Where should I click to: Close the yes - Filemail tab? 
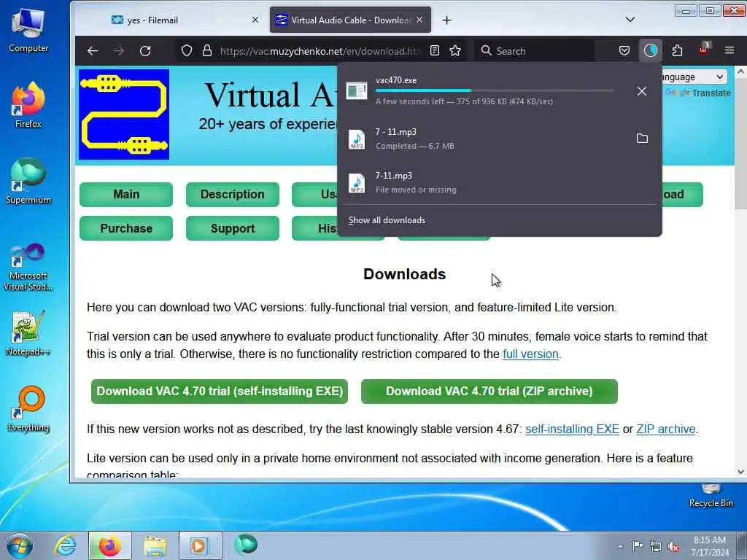pyautogui.click(x=255, y=20)
